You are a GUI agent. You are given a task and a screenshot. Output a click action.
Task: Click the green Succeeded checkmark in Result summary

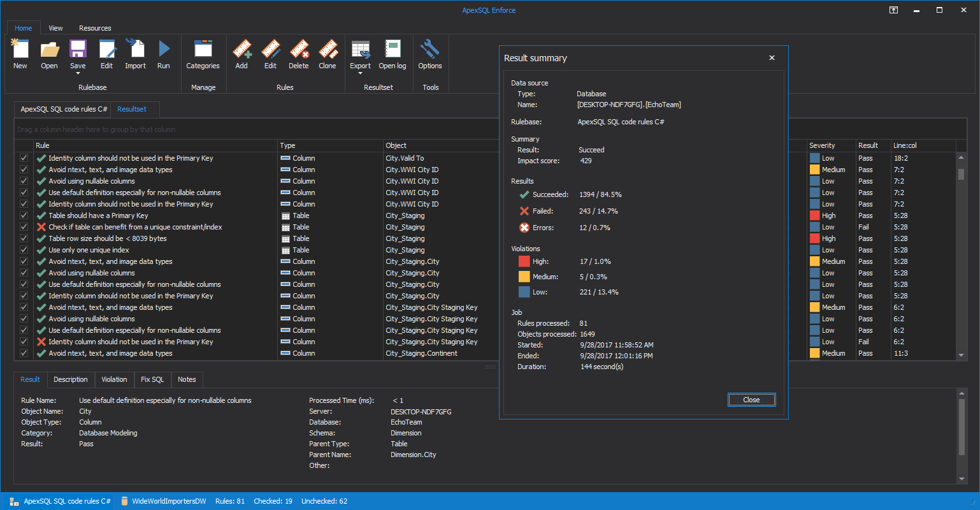(x=524, y=194)
